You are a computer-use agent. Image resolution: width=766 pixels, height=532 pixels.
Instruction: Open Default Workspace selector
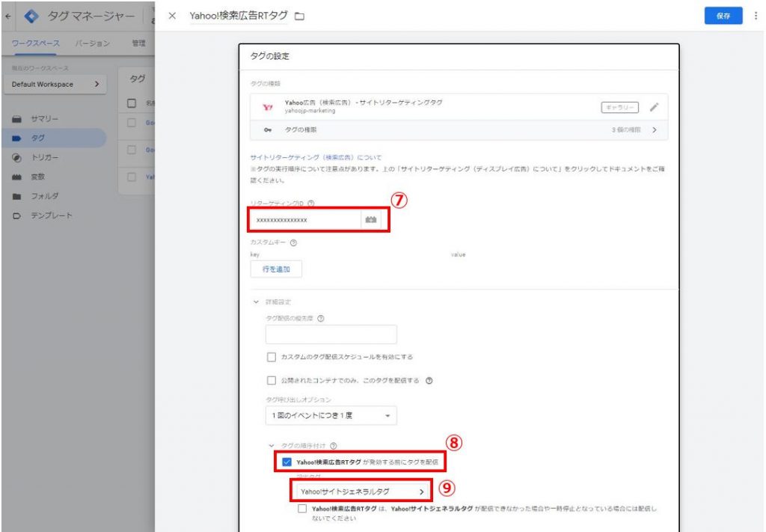click(55, 84)
